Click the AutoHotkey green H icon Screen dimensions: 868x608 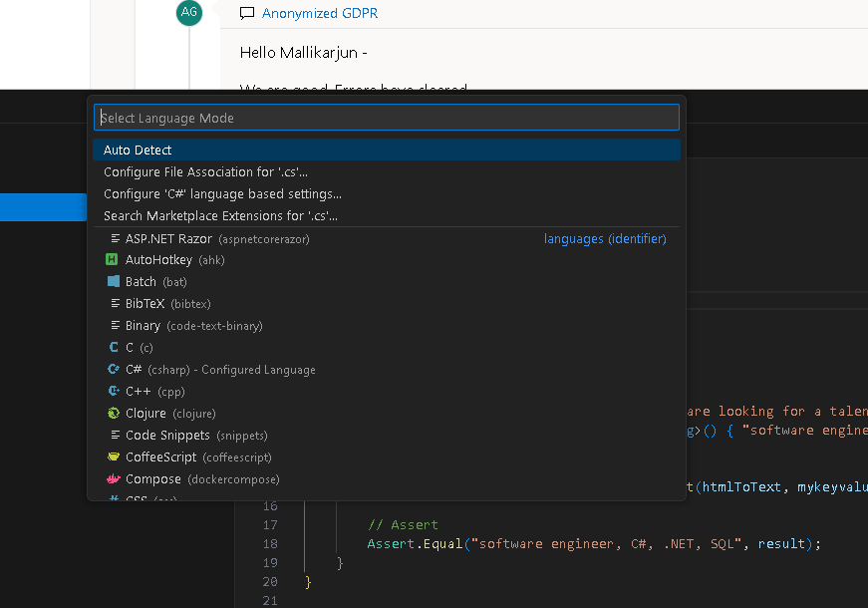pos(112,259)
